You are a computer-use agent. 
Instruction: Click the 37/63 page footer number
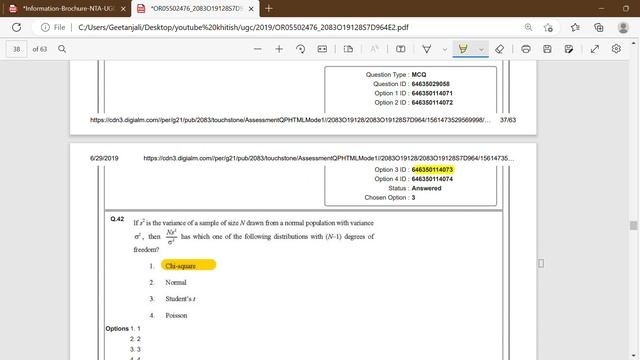click(x=508, y=120)
